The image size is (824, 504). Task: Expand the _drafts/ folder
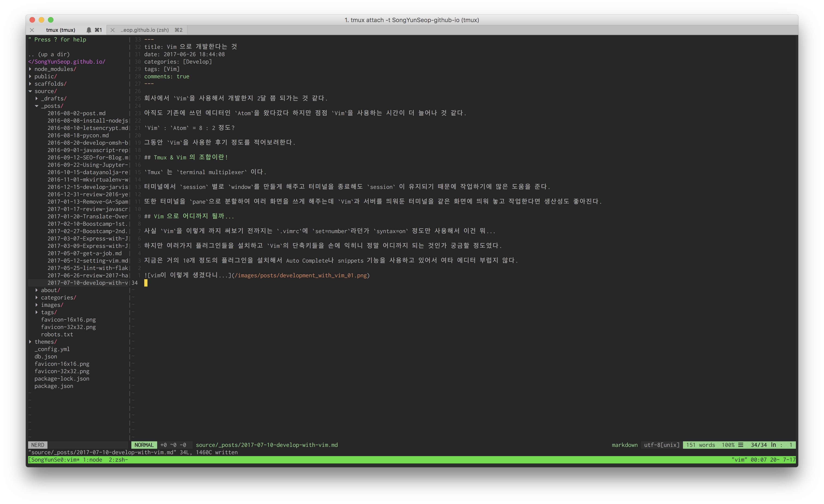pos(36,99)
